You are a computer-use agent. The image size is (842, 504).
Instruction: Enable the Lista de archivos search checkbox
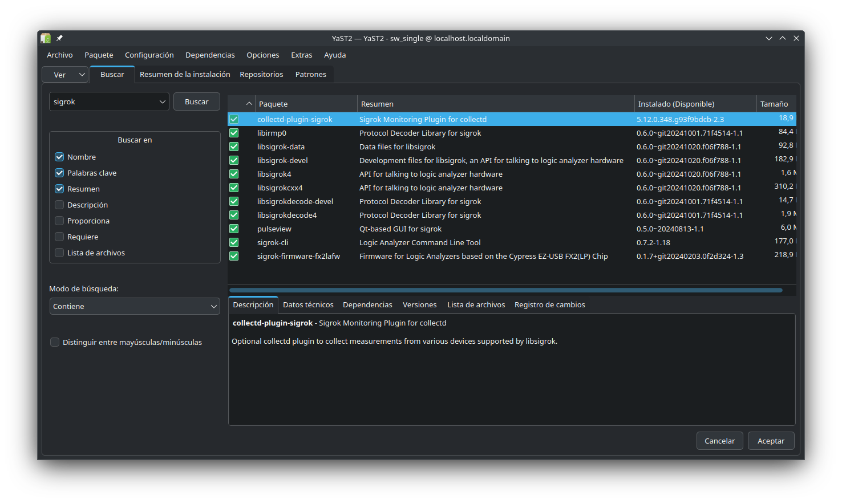(x=59, y=253)
